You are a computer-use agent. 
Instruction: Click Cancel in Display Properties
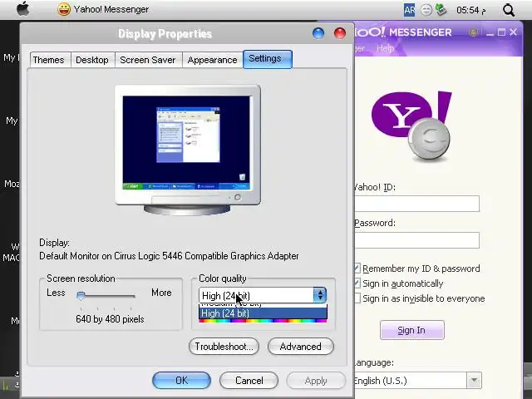(x=249, y=381)
